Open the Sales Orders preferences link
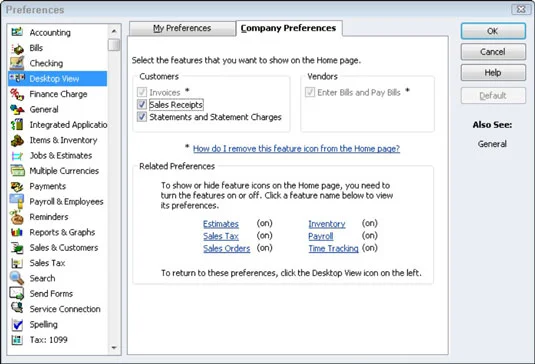The image size is (535, 364). (227, 248)
